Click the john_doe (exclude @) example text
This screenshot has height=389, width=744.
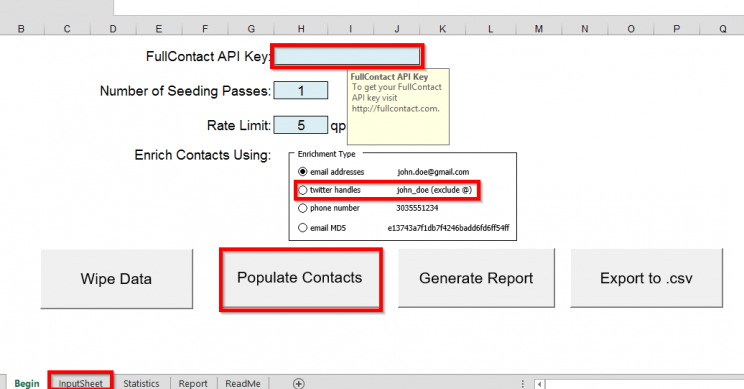pos(434,190)
